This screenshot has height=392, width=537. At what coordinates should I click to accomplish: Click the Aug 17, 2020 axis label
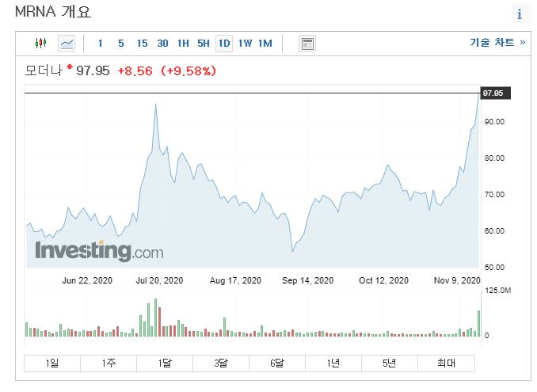[235, 280]
